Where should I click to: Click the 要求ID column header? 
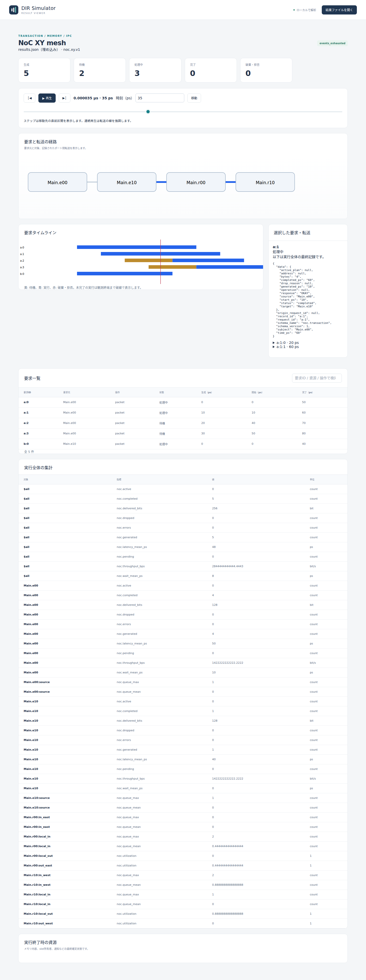point(27,392)
